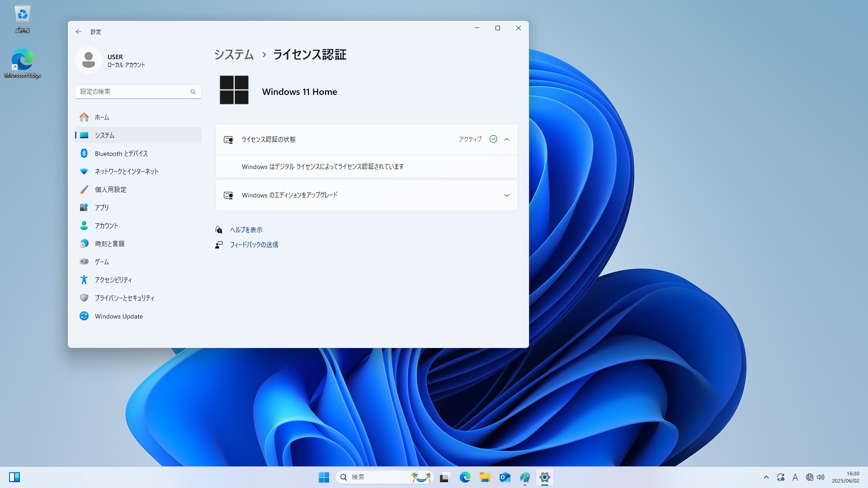Click the Home house icon in sidebar
868x488 pixels.
84,117
